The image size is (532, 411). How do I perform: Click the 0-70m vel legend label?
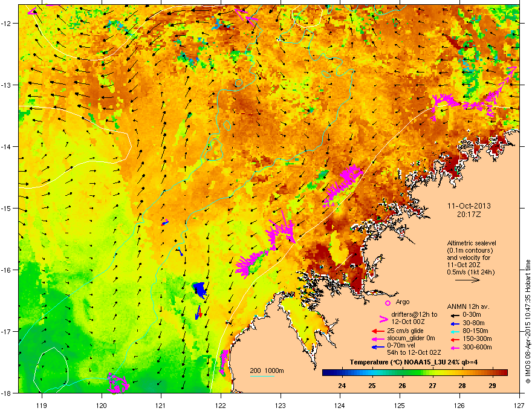(x=401, y=346)
